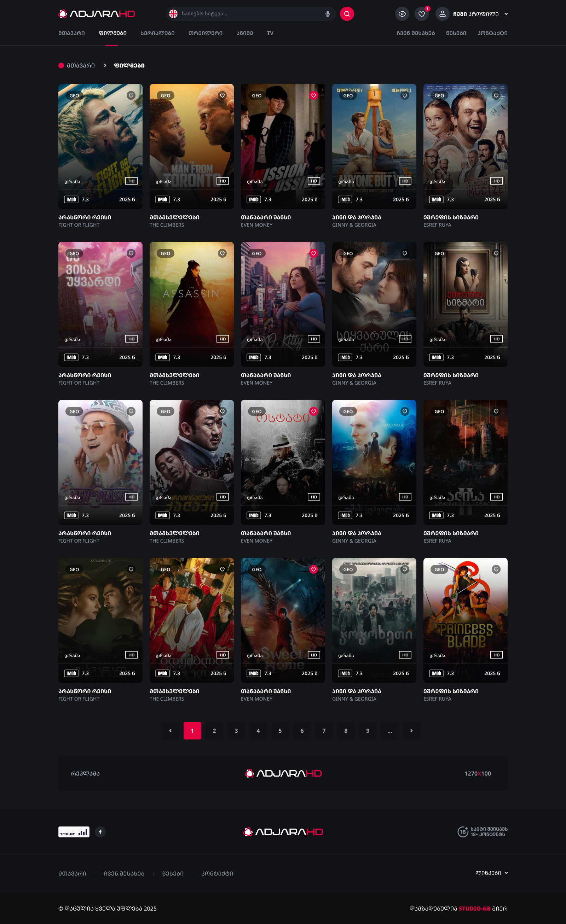Screen dimensions: 566x924
Task: Switch to the სერიალები nav tab
Action: click(x=157, y=33)
